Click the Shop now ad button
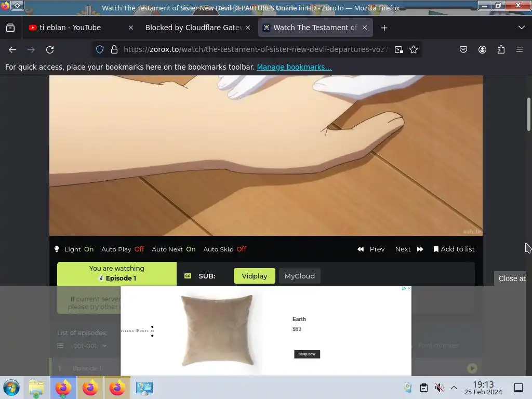532x399 pixels. (307, 354)
